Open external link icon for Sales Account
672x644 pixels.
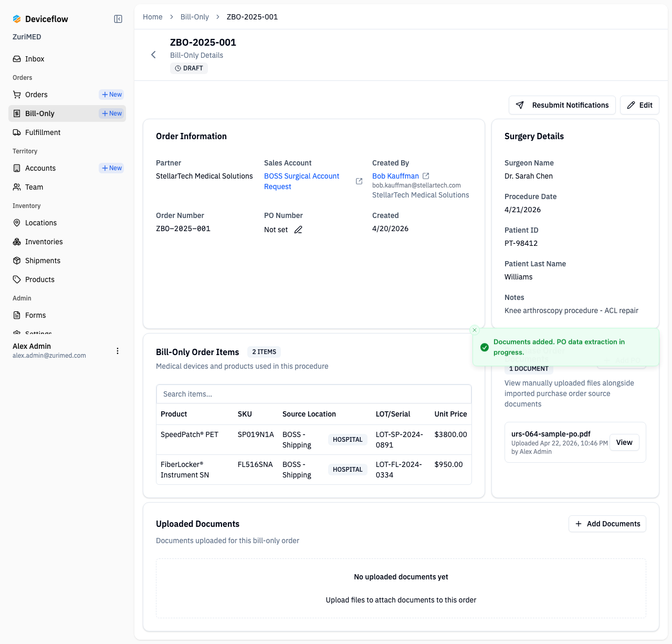click(x=359, y=181)
